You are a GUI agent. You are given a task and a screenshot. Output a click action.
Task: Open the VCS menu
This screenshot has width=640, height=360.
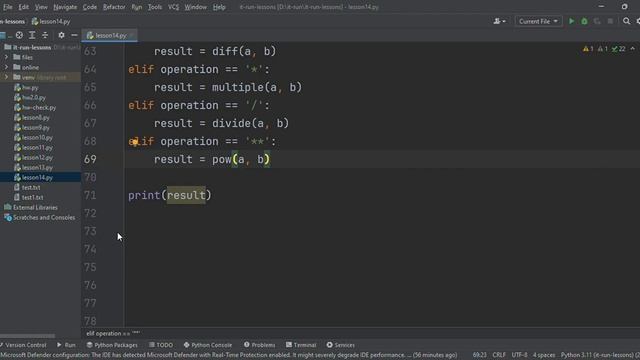[173, 7]
